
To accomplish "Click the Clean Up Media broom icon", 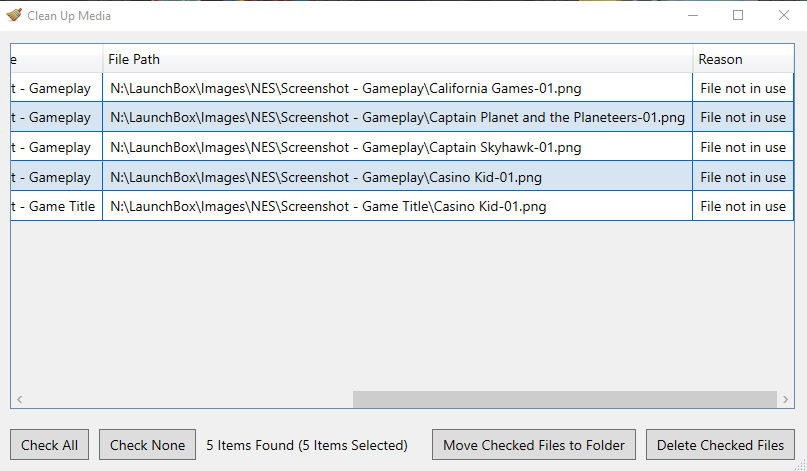I will pos(14,15).
